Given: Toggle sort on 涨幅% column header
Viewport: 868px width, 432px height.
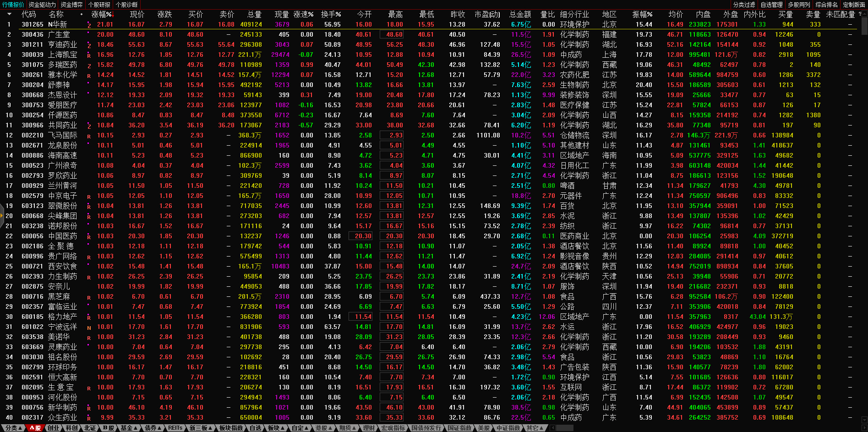Looking at the screenshot, I should (x=102, y=14).
